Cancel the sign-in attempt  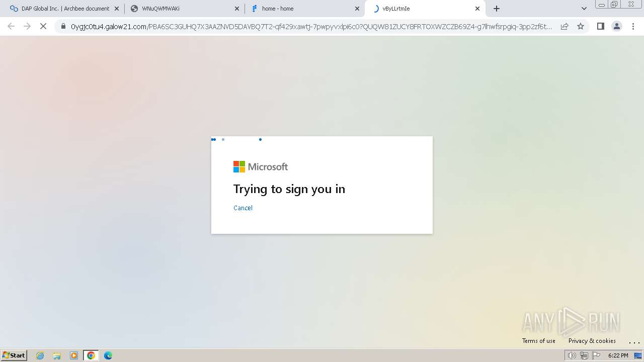(x=243, y=208)
